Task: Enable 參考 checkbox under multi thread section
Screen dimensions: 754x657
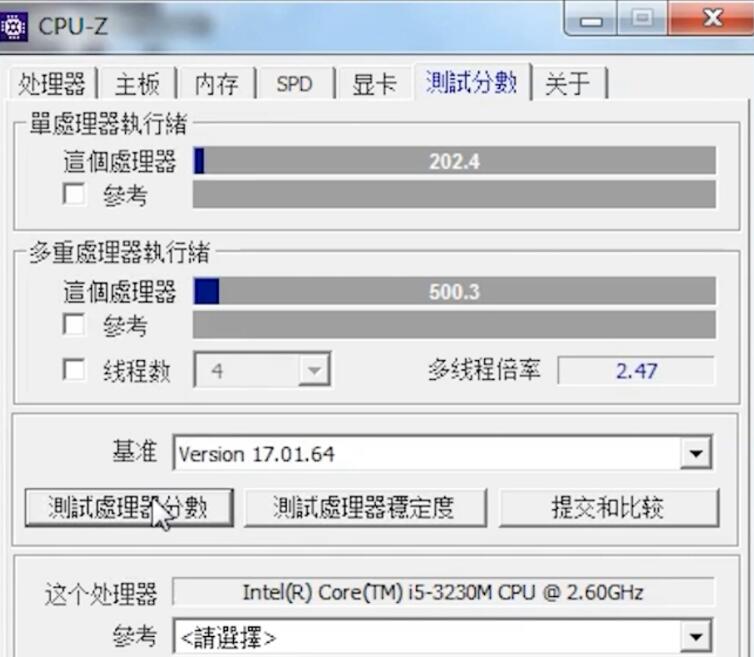Action: [74, 324]
